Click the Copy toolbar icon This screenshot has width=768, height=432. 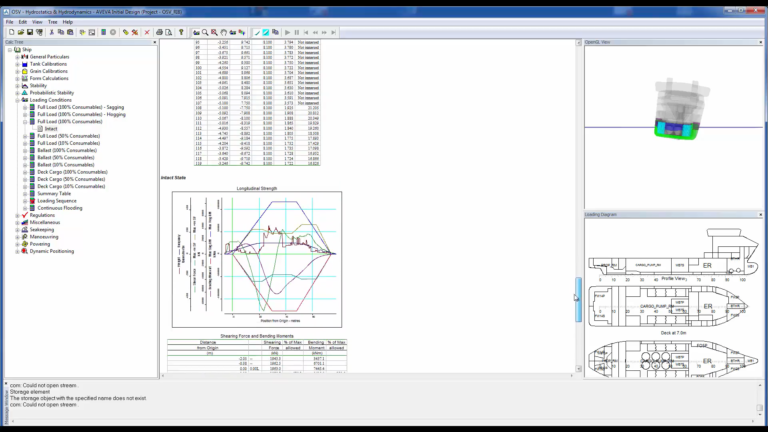61,32
